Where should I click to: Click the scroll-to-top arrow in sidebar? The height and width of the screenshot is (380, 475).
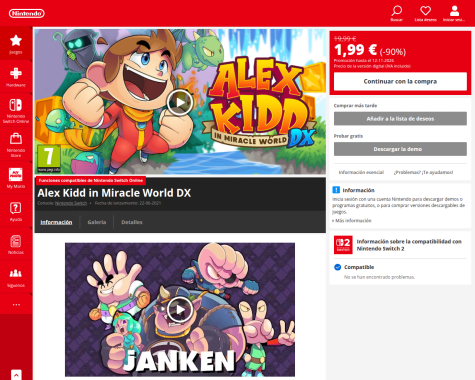16,375
